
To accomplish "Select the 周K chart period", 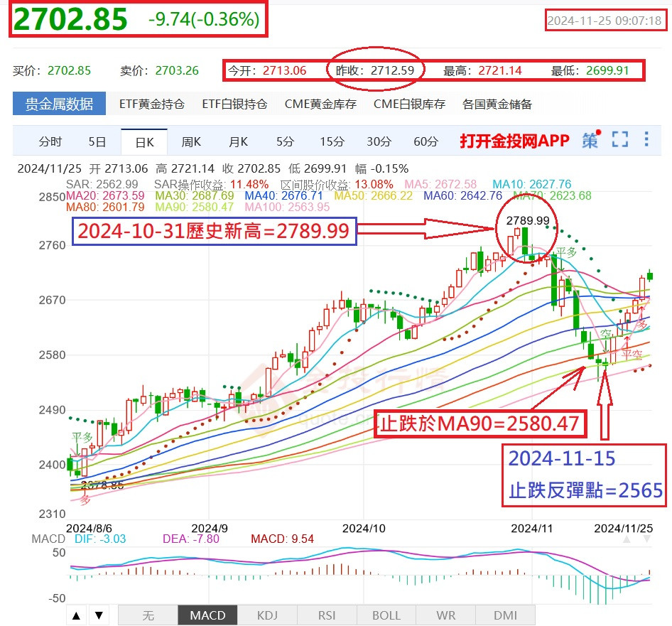I will [191, 141].
